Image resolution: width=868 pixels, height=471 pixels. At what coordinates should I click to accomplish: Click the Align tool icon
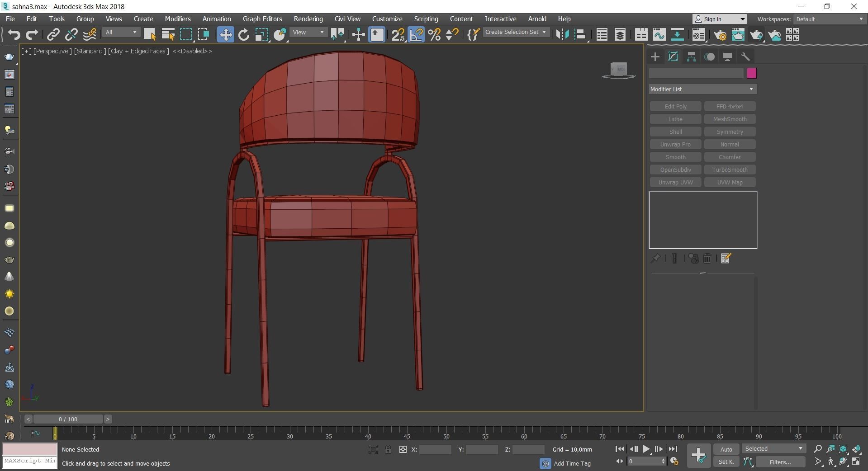click(580, 35)
